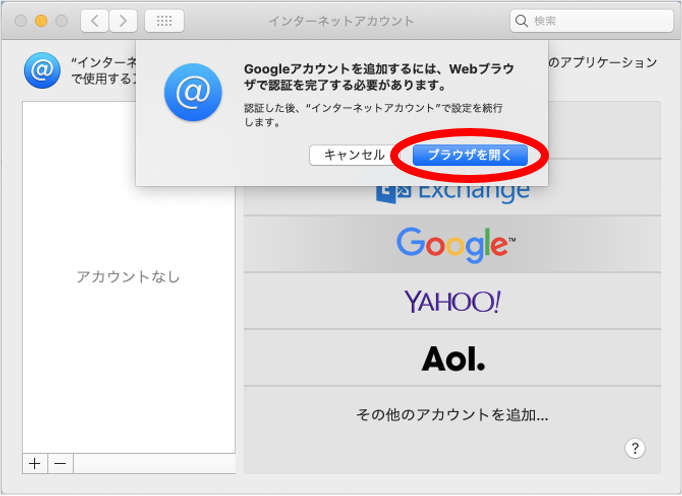The width and height of the screenshot is (682, 496).
Task: Click the 認証した後 description text in dialog
Action: (x=373, y=115)
